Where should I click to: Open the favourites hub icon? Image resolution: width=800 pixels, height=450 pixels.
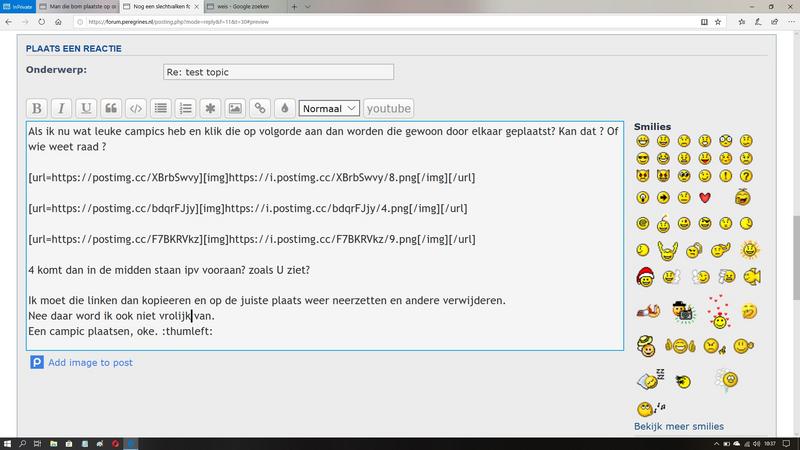point(742,22)
